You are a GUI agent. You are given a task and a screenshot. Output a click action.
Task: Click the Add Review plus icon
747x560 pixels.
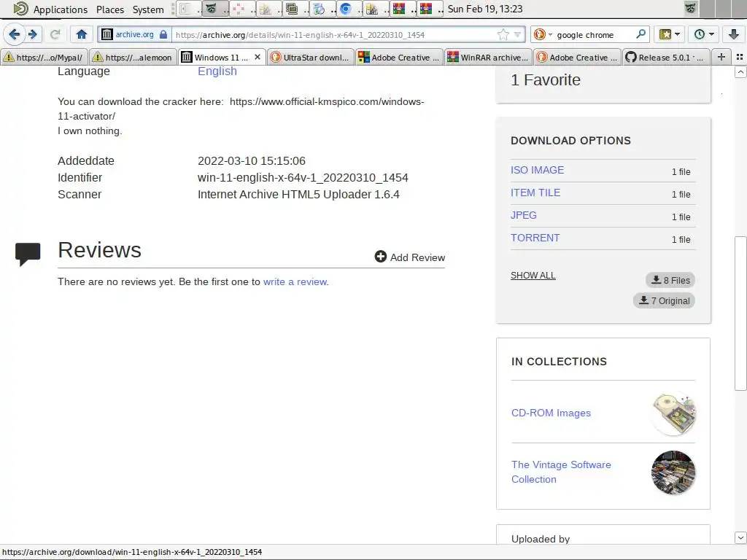[380, 257]
